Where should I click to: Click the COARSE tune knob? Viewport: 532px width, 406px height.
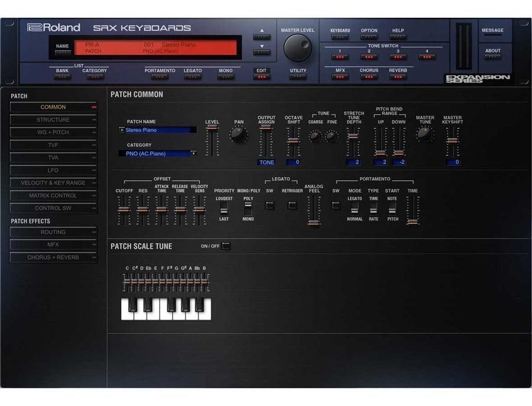tap(315, 137)
